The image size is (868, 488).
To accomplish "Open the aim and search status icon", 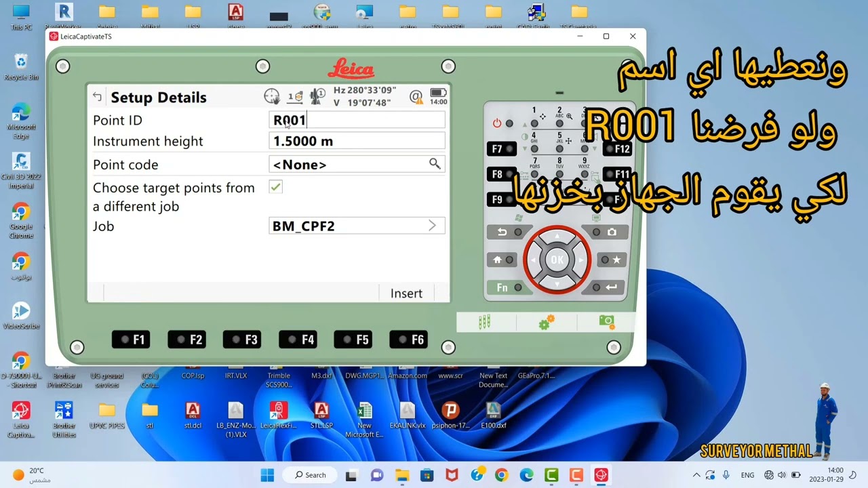I will tap(272, 96).
